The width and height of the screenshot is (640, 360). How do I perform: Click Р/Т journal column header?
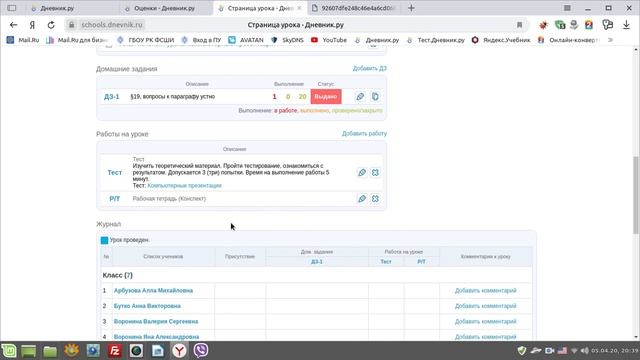pos(421,262)
